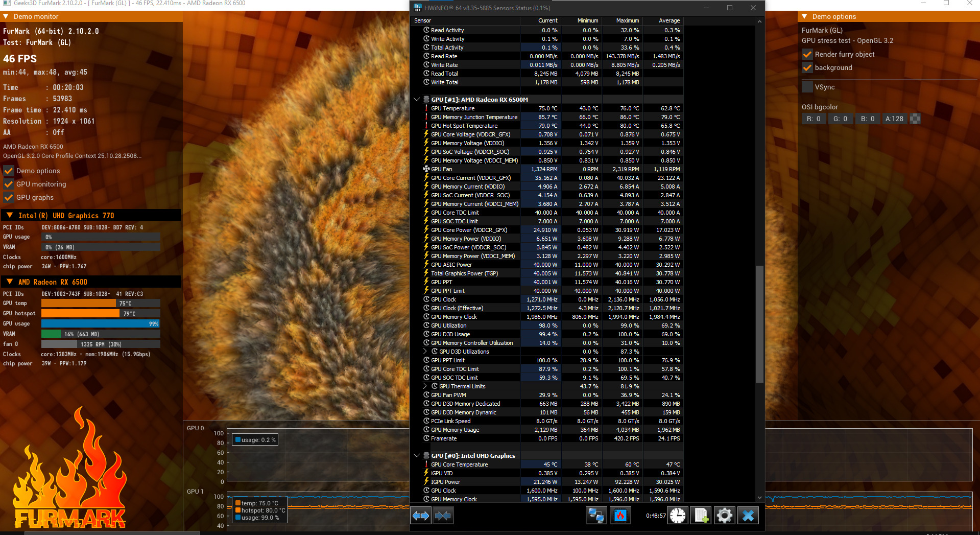Select the GPU Memory Usage row

[x=547, y=430]
